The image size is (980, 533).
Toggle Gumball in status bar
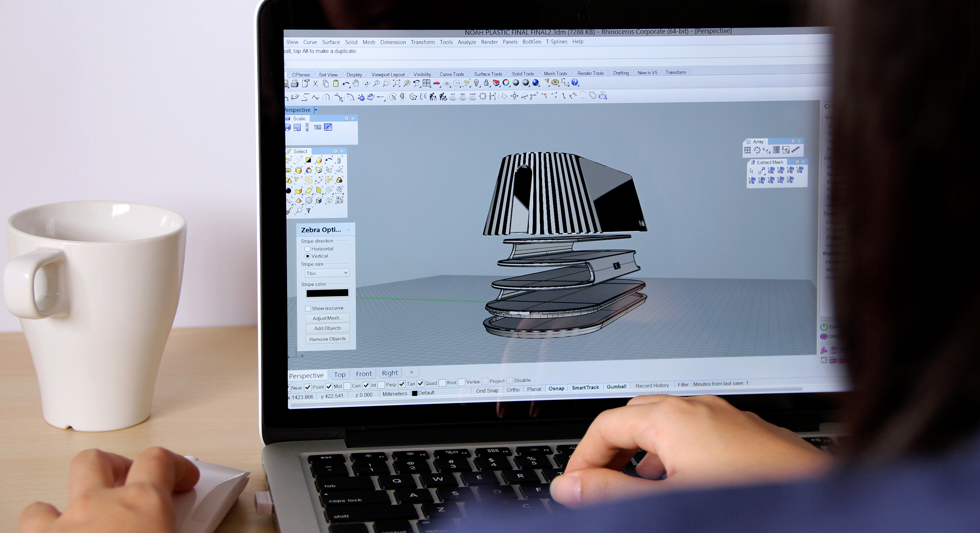[616, 387]
